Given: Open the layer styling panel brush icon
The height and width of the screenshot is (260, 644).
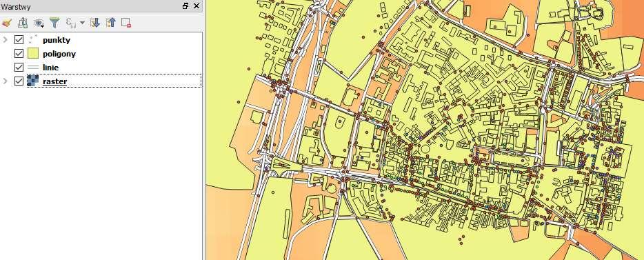Looking at the screenshot, I should (6, 23).
